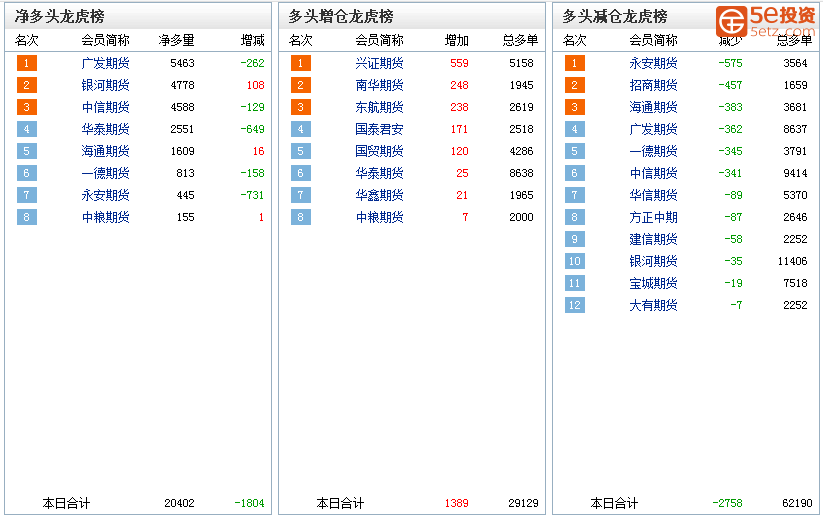Open 银河期货 link in 多头减仓龙虎榜
823x517 pixels.
pos(653,262)
